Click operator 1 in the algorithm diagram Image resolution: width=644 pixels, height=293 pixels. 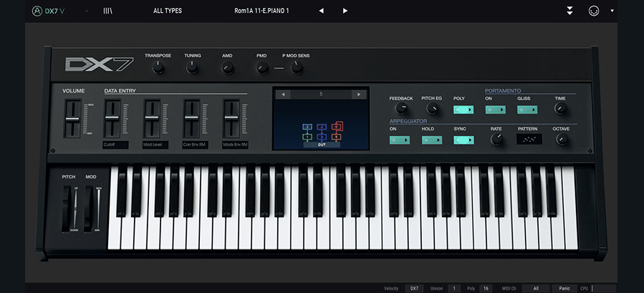click(x=307, y=136)
